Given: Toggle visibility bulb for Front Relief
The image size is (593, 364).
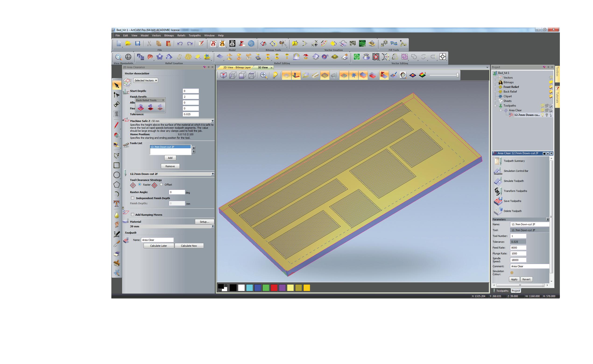Looking at the screenshot, I should [551, 87].
